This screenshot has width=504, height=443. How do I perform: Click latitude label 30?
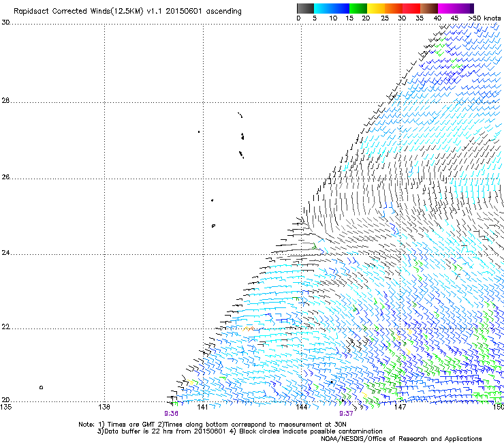[5, 22]
